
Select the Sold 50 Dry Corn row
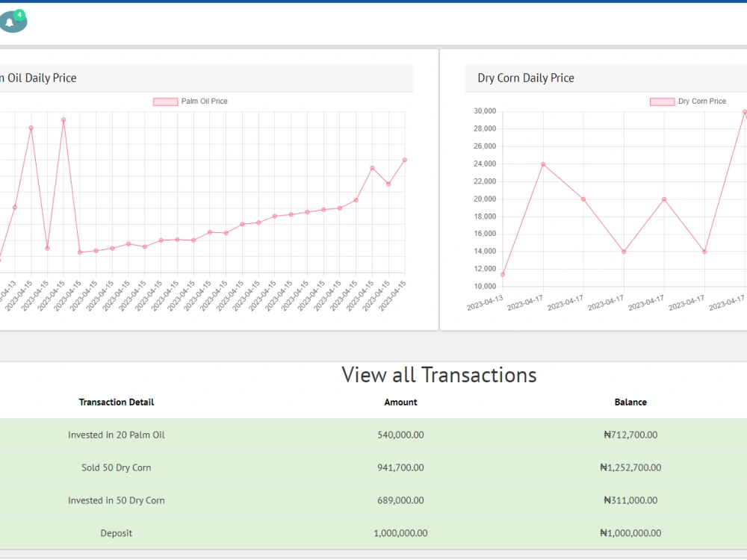point(373,467)
